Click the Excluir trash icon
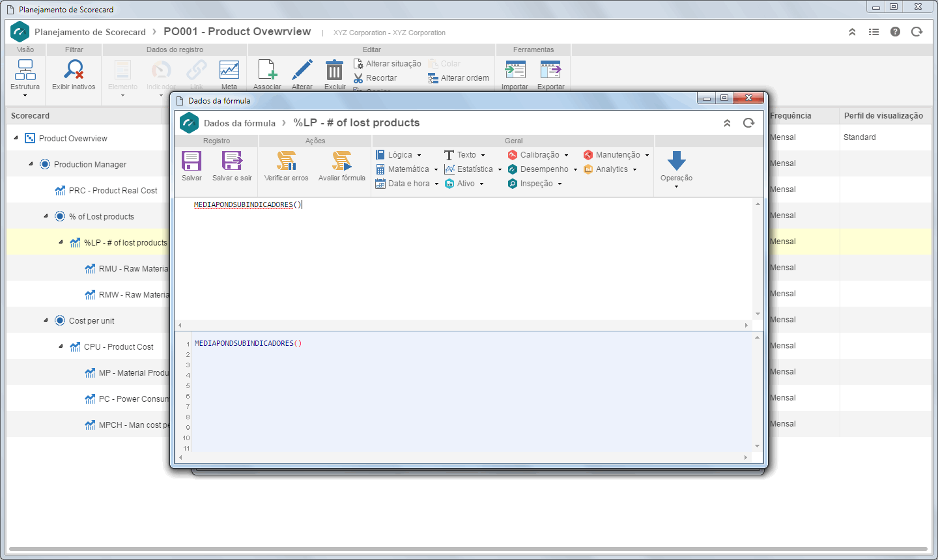This screenshot has width=938, height=560. [x=334, y=70]
